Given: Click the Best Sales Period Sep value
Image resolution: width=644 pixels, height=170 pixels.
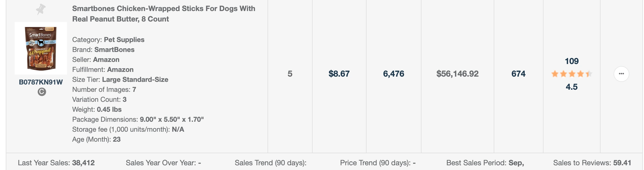Looking at the screenshot, I should [x=516, y=163].
